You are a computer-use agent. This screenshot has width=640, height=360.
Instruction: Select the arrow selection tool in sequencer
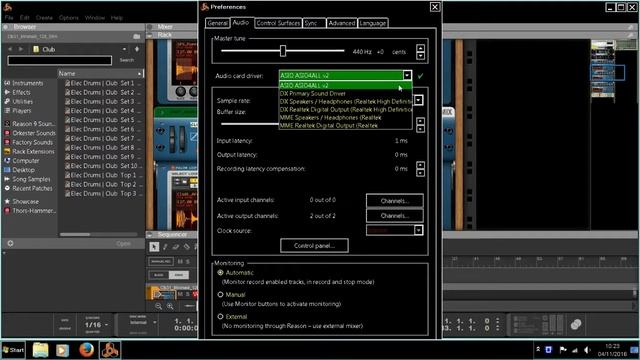click(154, 247)
